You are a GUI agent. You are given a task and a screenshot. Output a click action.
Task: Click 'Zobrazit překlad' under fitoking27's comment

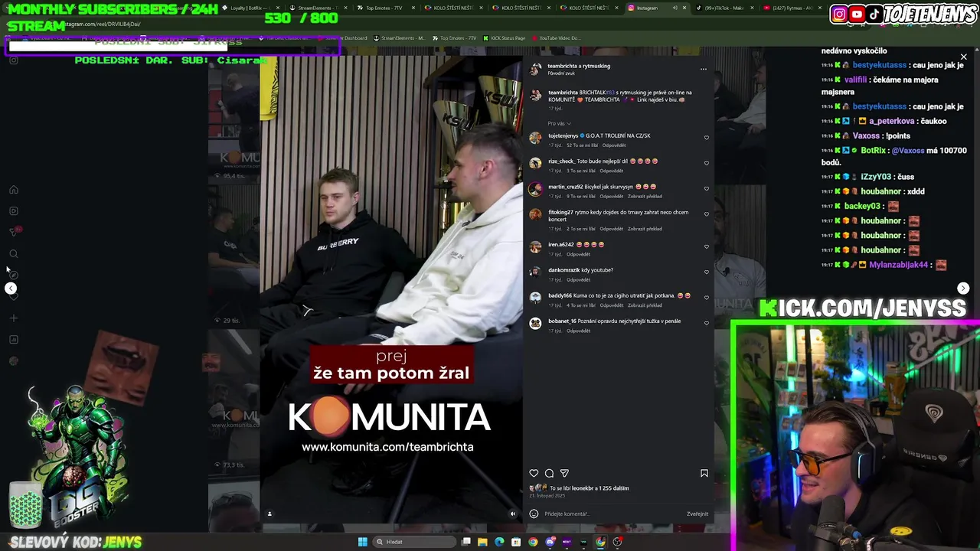(645, 229)
